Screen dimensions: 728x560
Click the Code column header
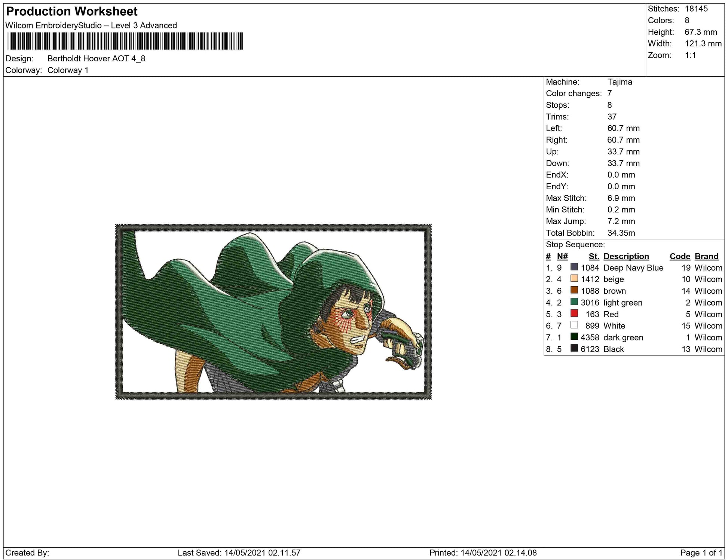coord(679,256)
